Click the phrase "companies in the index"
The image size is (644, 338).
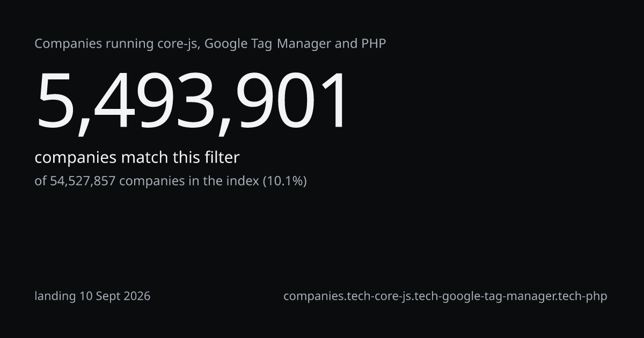[x=189, y=181]
